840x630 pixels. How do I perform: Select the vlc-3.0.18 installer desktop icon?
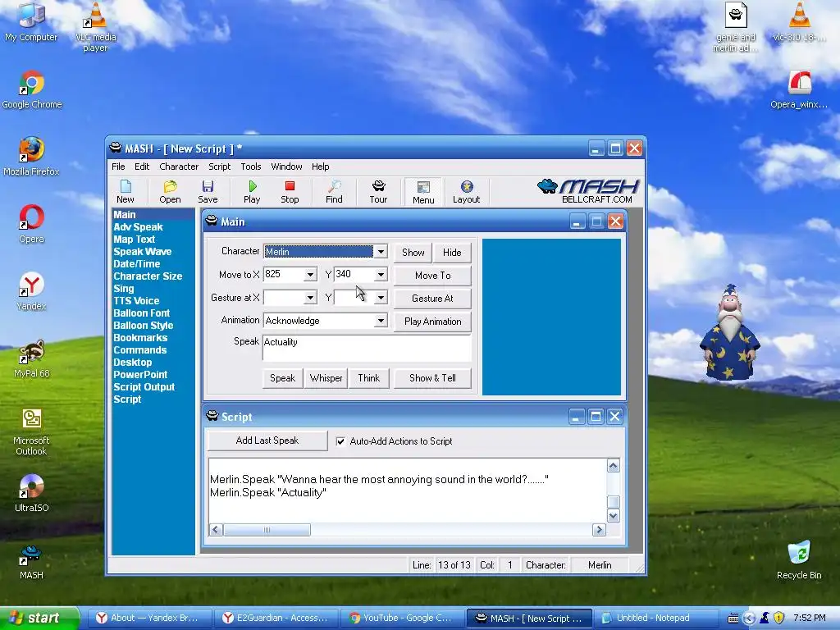click(799, 22)
